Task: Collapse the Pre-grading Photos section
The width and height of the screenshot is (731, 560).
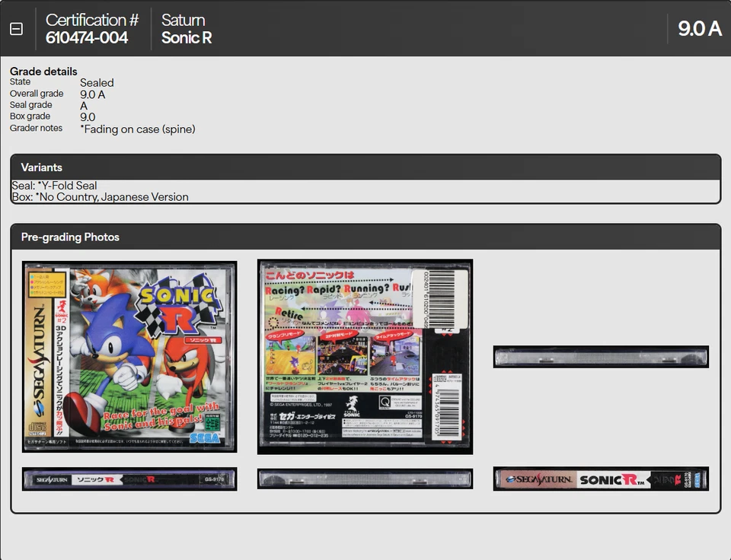Action: (70, 237)
